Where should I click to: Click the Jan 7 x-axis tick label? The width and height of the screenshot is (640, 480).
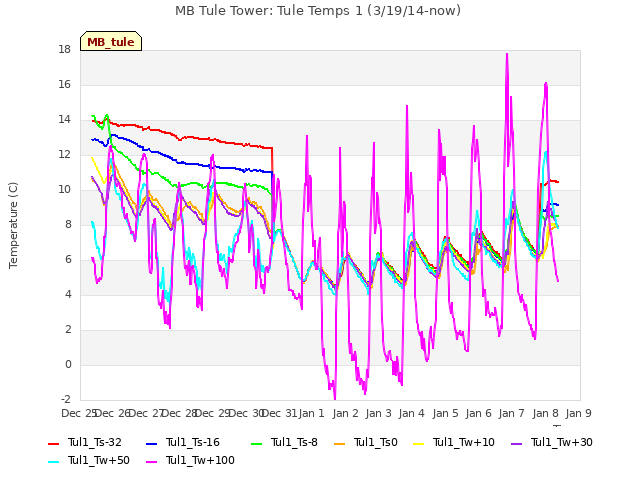point(511,413)
